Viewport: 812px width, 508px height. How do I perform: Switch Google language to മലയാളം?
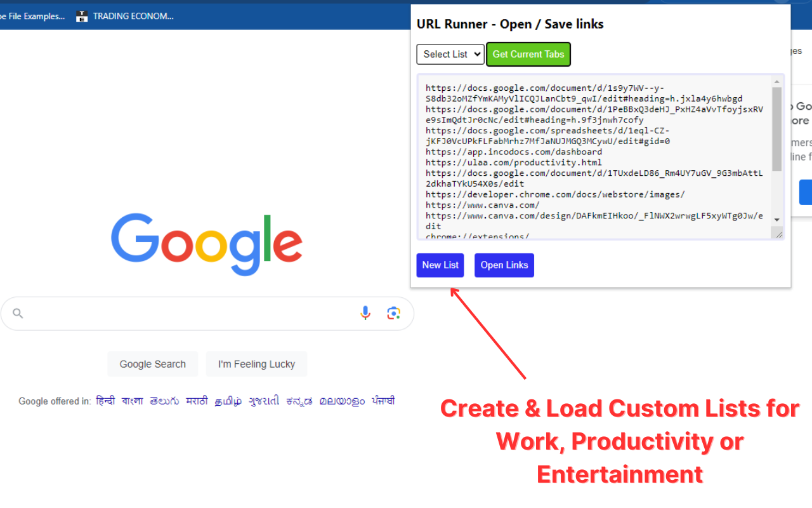pyautogui.click(x=343, y=401)
